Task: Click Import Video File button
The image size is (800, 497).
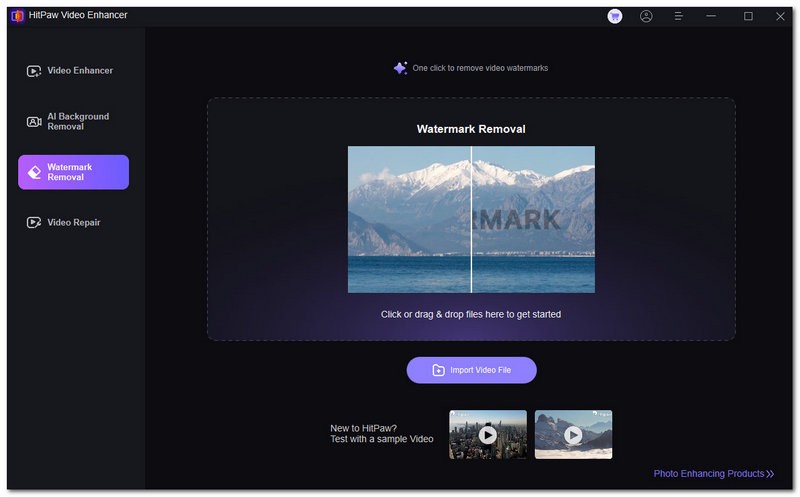Action: coord(471,370)
